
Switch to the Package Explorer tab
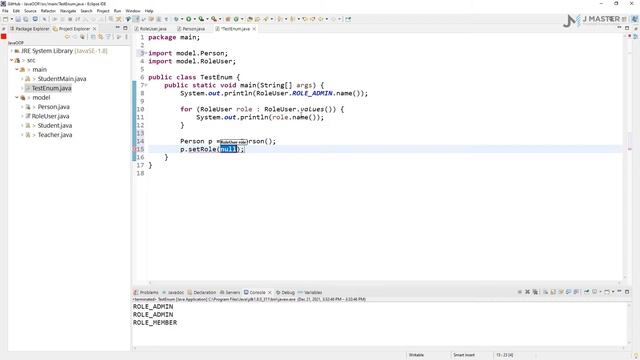[x=29, y=29]
